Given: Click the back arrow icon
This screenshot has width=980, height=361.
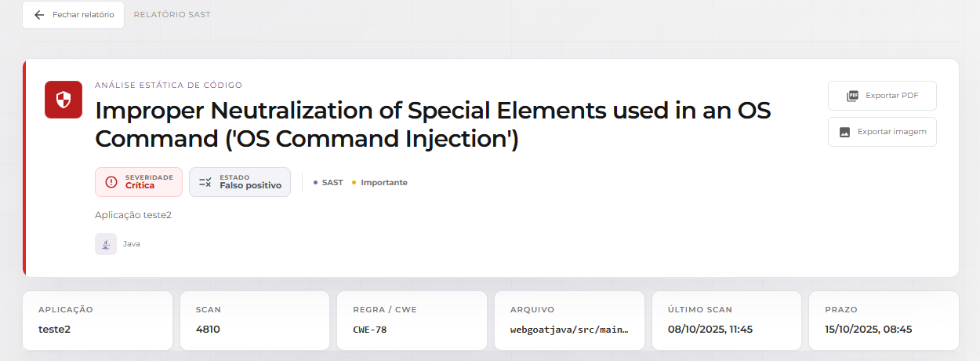Looking at the screenshot, I should (39, 15).
